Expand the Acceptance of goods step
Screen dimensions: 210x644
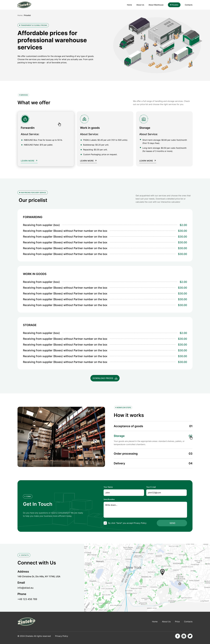click(153, 426)
